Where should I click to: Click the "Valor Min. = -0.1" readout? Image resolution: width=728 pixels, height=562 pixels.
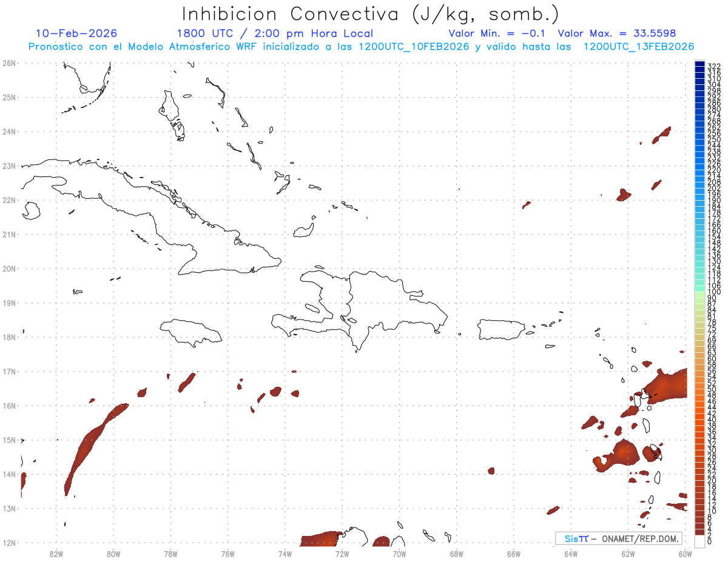497,33
